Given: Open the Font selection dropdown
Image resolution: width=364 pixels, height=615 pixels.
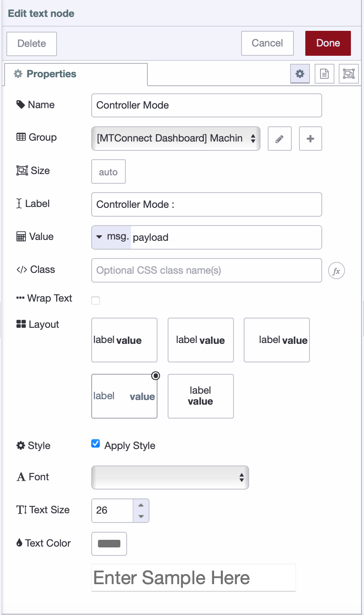Looking at the screenshot, I should coord(170,477).
